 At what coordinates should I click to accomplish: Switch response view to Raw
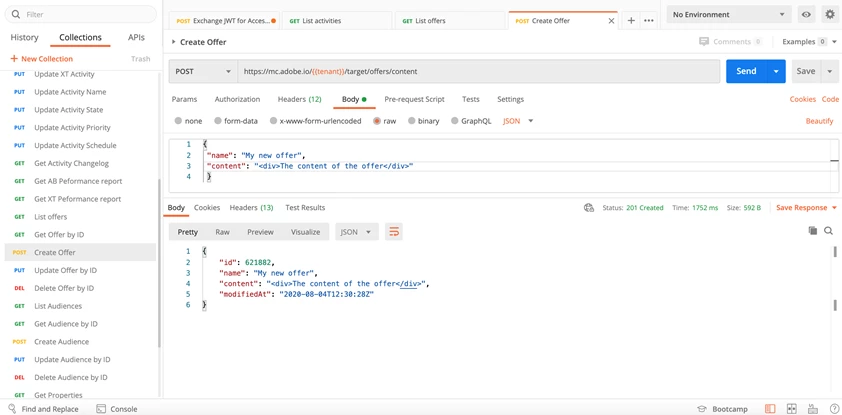[222, 232]
